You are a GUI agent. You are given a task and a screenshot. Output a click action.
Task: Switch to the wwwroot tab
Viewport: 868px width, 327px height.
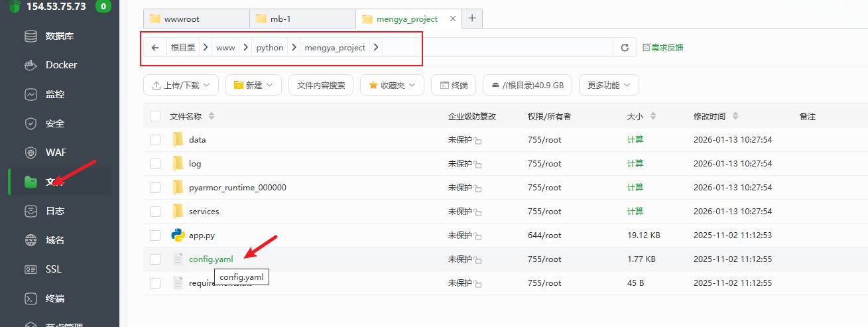coord(196,19)
